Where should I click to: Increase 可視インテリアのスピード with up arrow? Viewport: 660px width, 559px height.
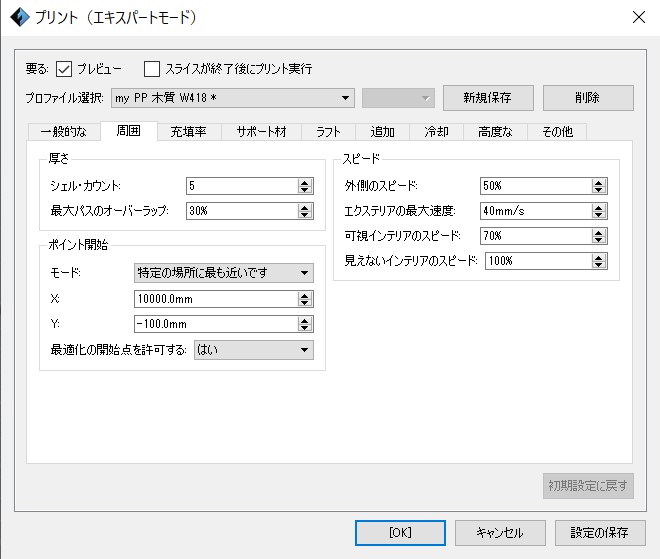tap(599, 232)
